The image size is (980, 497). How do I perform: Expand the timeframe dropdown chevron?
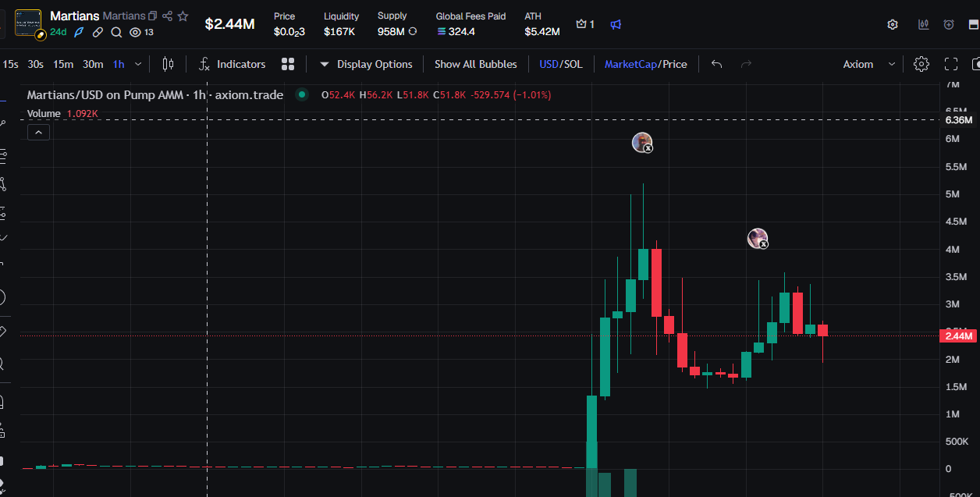coord(138,64)
